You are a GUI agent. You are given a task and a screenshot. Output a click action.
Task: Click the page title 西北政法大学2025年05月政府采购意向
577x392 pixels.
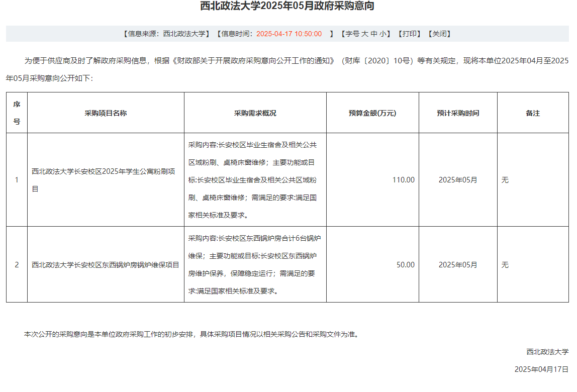pos(287,6)
